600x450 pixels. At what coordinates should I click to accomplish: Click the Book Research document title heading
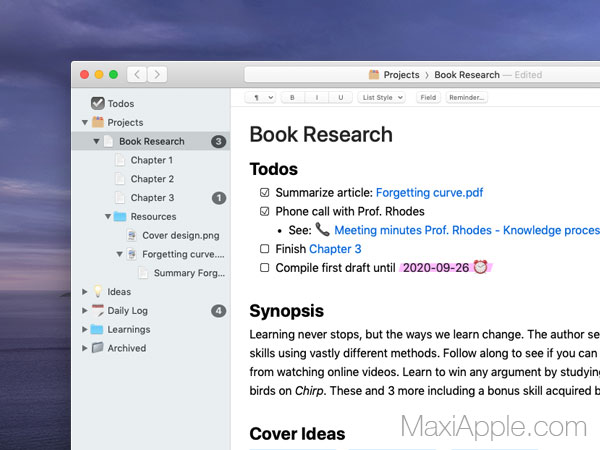321,134
